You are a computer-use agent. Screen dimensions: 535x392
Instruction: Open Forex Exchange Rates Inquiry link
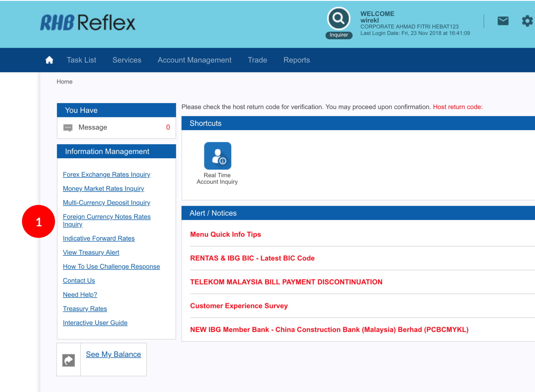click(106, 175)
